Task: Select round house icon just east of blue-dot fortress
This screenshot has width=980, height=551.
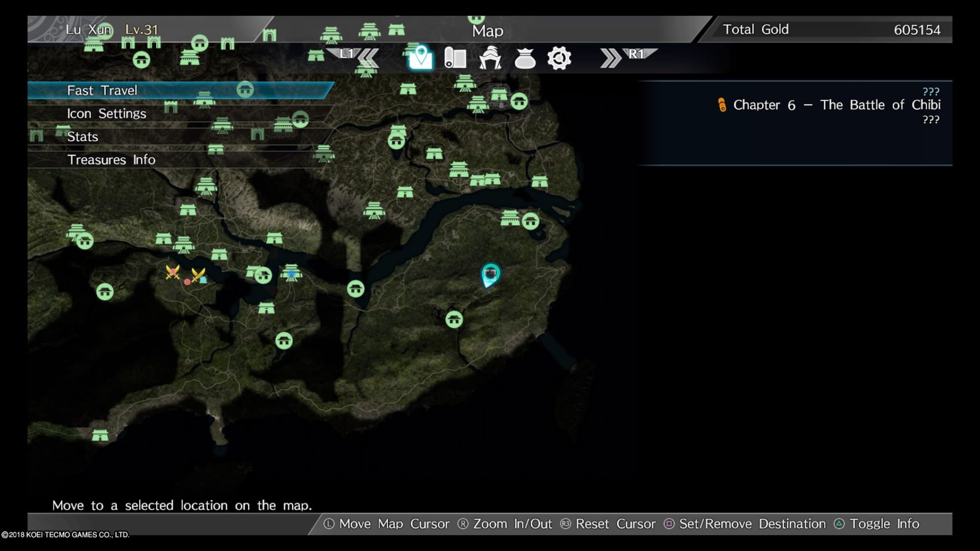Action: point(356,288)
